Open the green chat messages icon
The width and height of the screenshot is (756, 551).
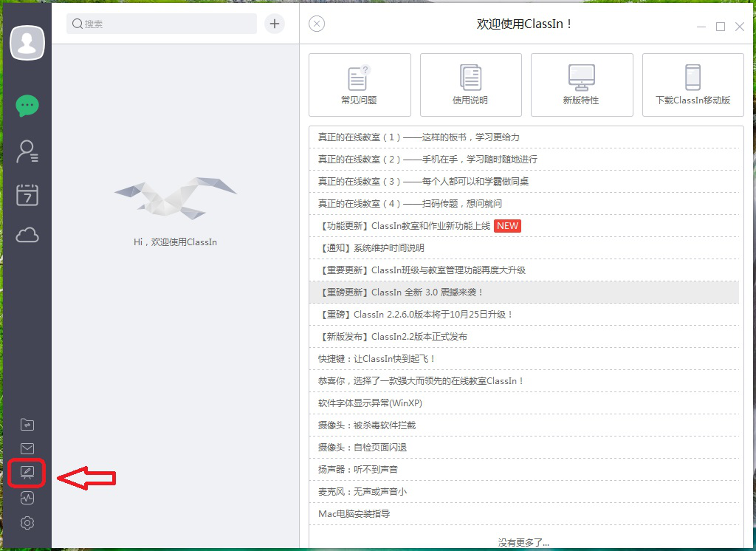[27, 105]
